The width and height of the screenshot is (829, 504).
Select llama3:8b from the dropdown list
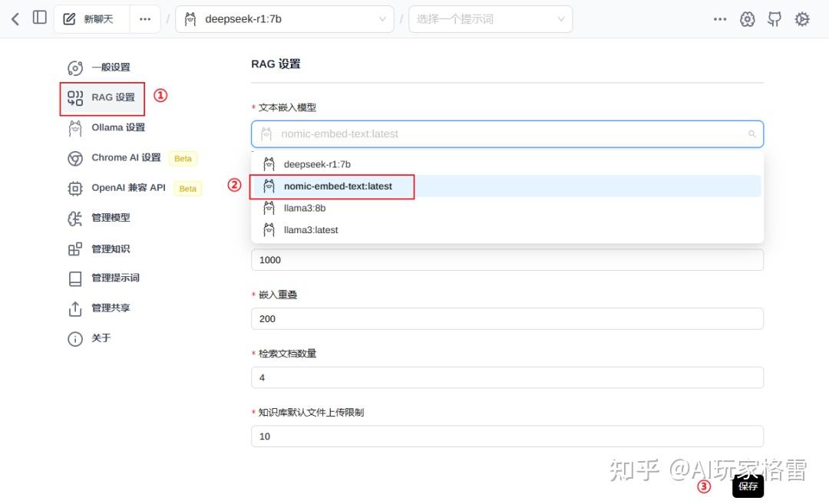tap(306, 207)
